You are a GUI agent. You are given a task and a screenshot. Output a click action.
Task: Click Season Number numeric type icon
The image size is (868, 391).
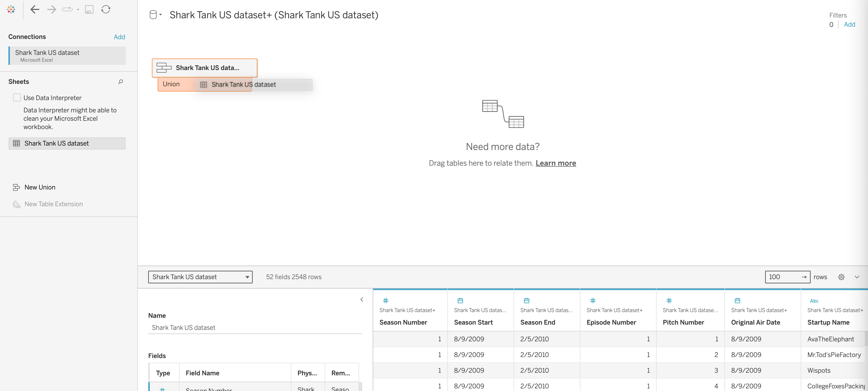pyautogui.click(x=385, y=301)
